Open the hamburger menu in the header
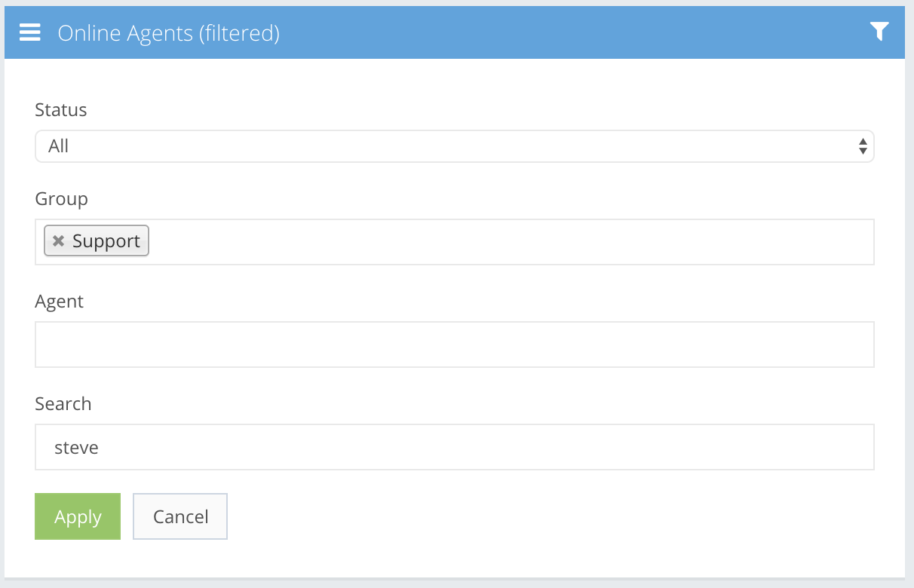The image size is (914, 588). [x=30, y=32]
